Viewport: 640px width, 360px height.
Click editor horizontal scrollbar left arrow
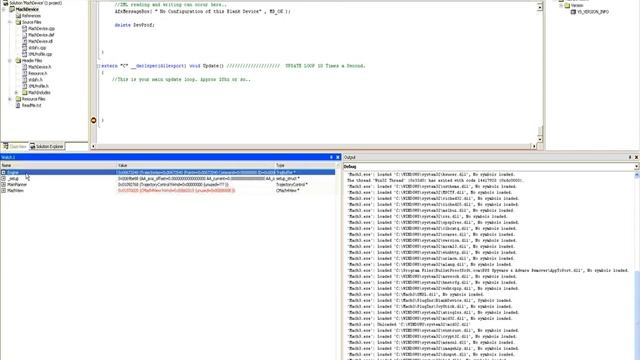pyautogui.click(x=93, y=146)
